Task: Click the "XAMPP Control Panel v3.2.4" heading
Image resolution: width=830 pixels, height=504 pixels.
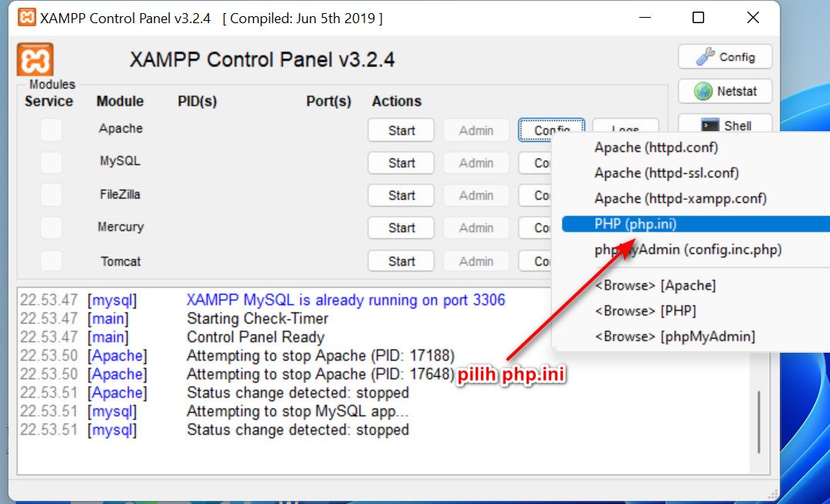Action: pos(262,60)
